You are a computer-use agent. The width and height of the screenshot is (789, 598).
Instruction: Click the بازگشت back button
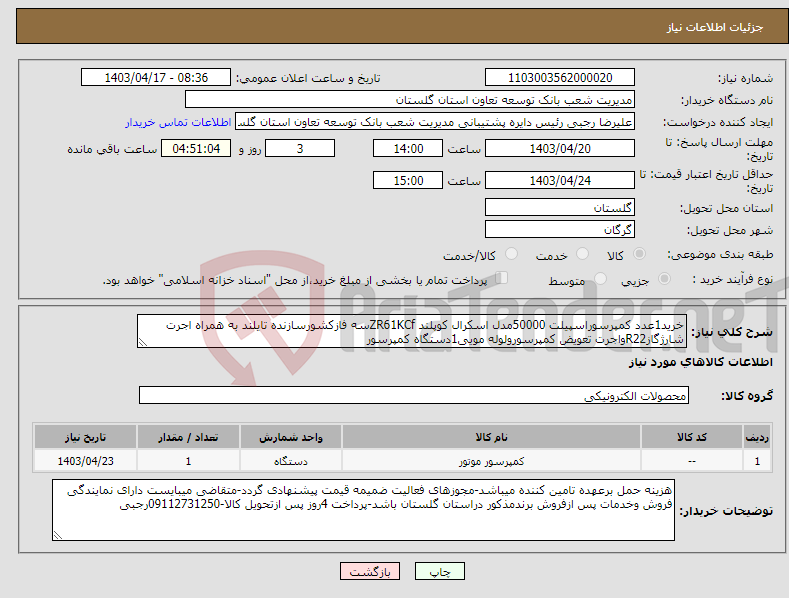pyautogui.click(x=370, y=571)
